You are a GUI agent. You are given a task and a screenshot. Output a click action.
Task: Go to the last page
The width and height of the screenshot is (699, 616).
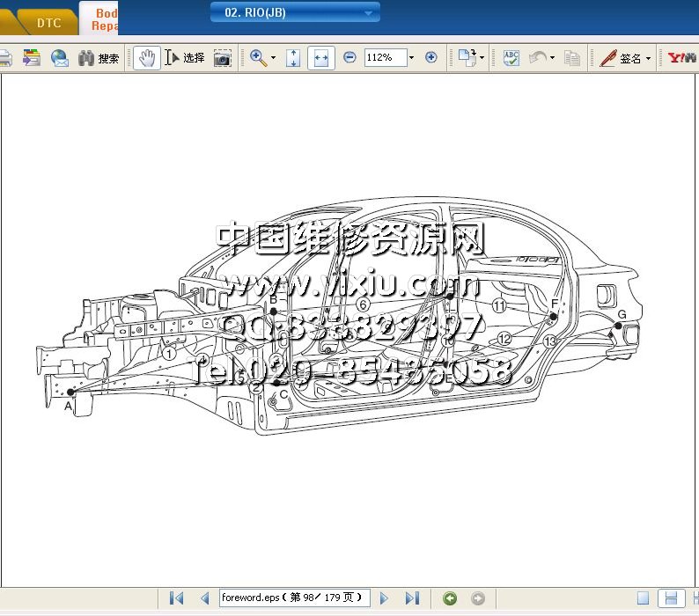[411, 598]
